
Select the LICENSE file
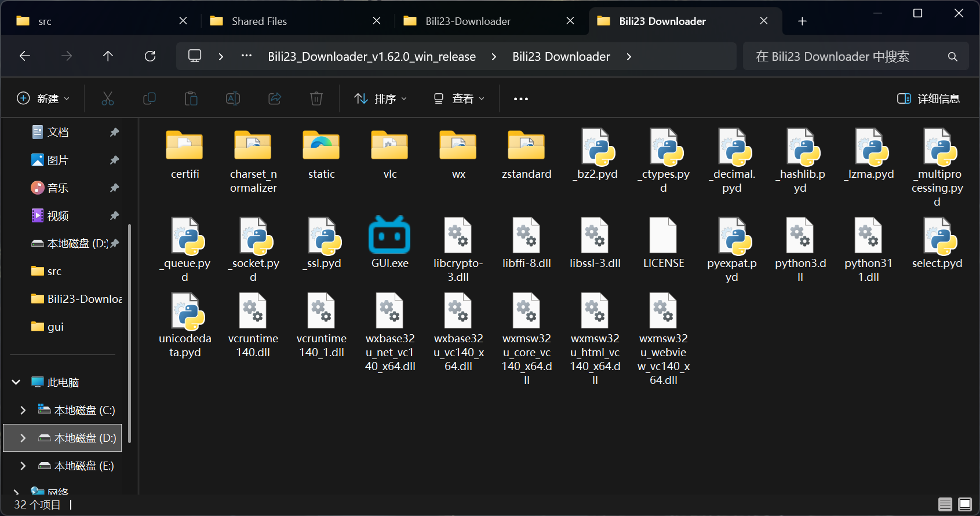pyautogui.click(x=663, y=236)
